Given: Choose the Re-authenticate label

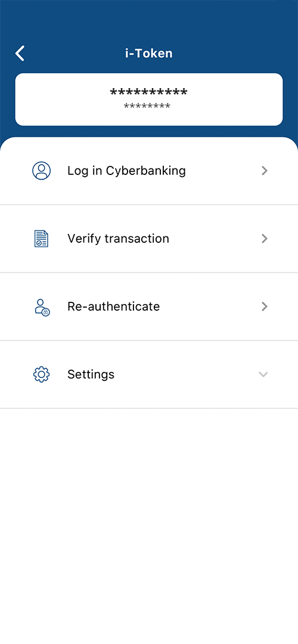Looking at the screenshot, I should tap(113, 307).
